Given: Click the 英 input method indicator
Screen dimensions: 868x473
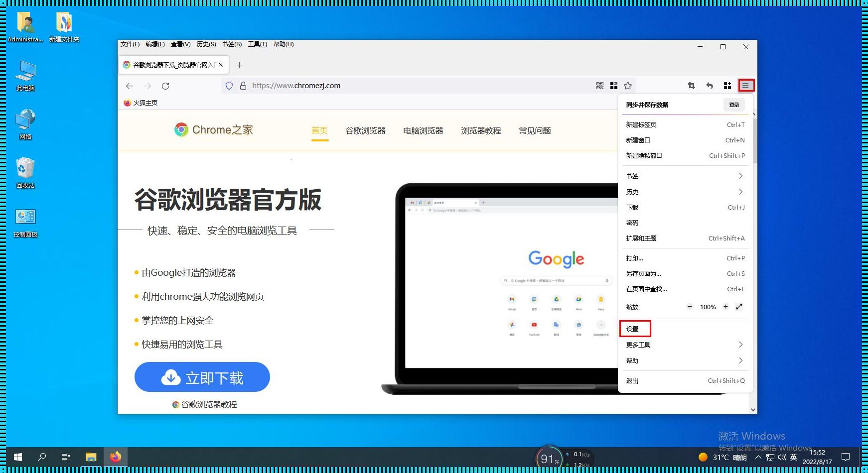Looking at the screenshot, I should [794, 457].
